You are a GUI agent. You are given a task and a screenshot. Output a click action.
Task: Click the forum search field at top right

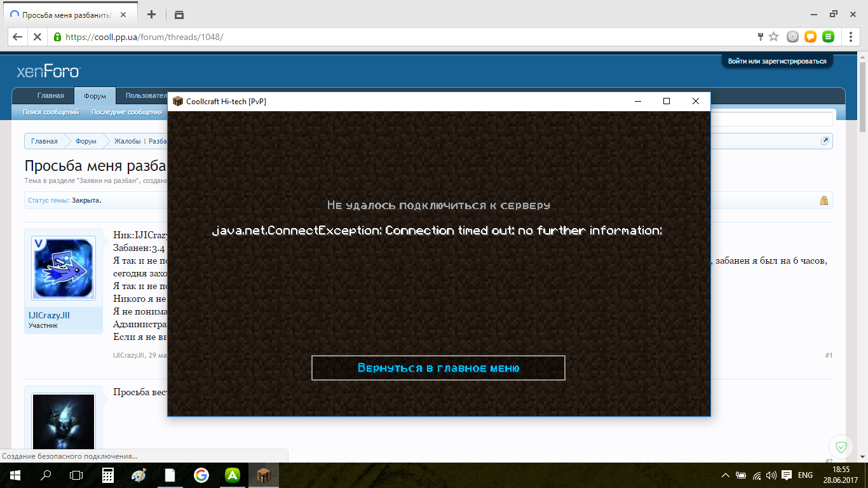(771, 119)
